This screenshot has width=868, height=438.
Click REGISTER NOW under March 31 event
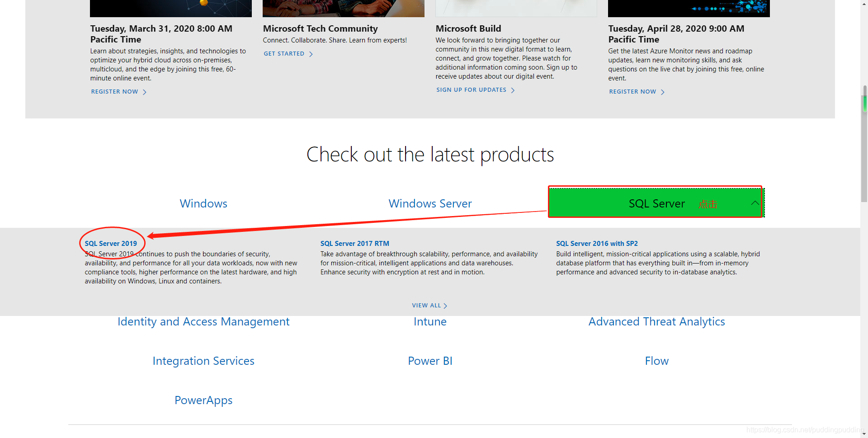(x=114, y=92)
